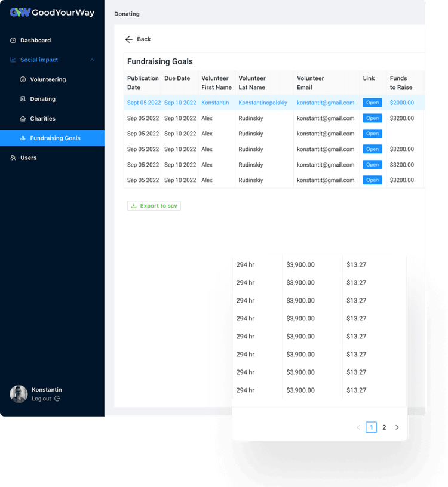Click the GoodYourWay logo icon
Screen dimensions: 448x487
[x=20, y=13]
